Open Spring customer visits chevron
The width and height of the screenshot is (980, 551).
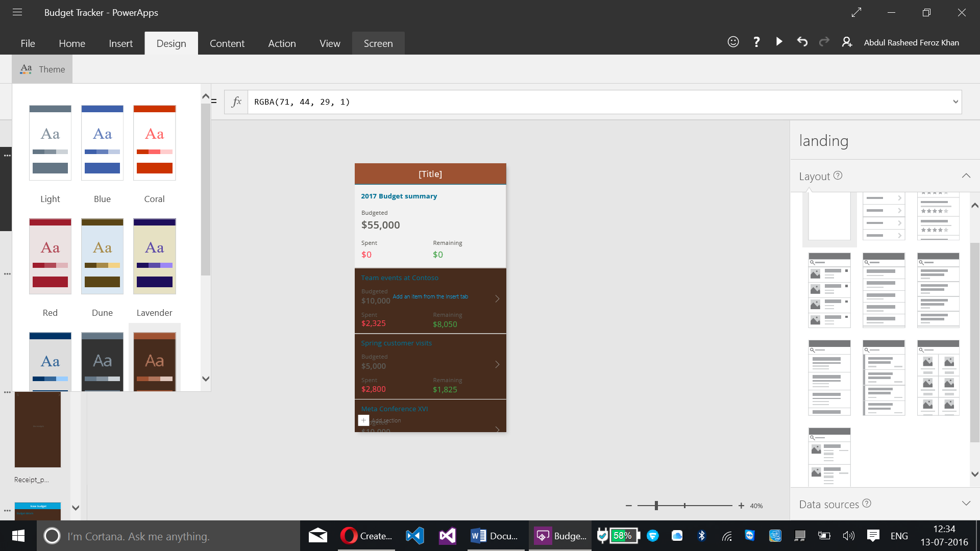[497, 364]
